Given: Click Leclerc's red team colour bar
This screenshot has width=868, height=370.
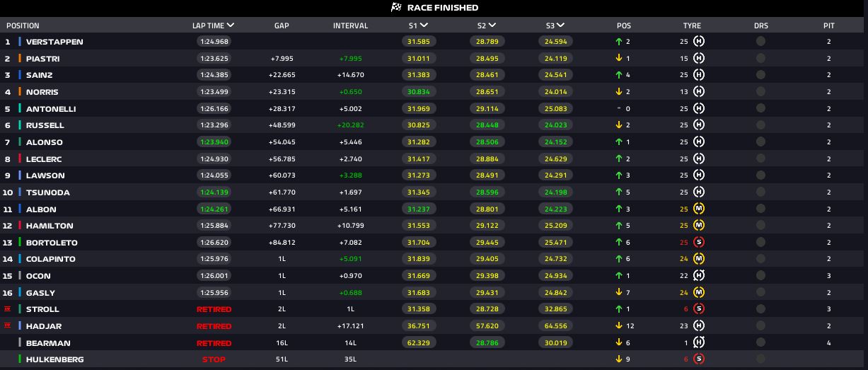Looking at the screenshot, I should pyautogui.click(x=20, y=159).
